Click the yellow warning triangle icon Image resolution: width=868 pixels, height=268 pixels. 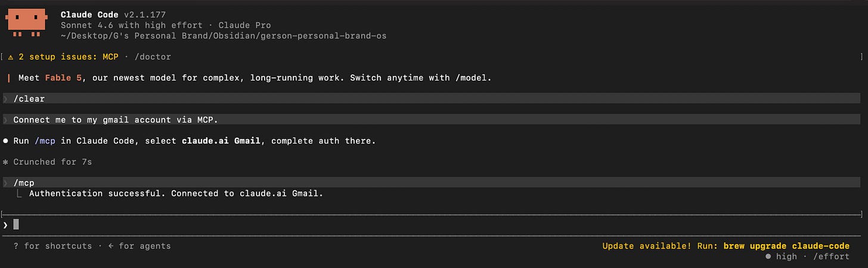coord(11,57)
